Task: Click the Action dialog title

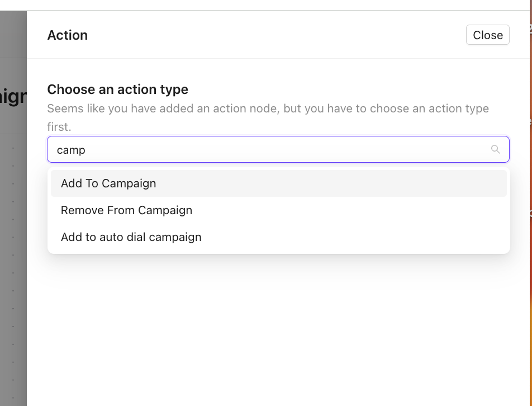Action: click(x=67, y=35)
